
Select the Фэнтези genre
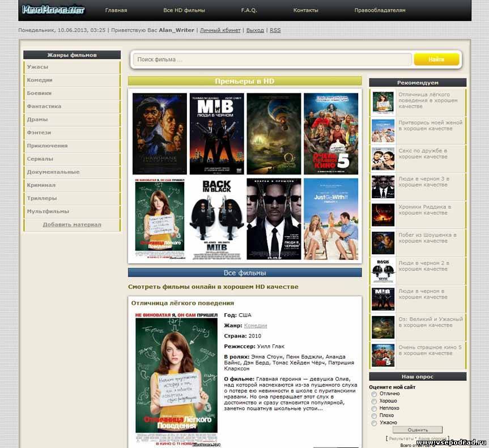coord(72,133)
